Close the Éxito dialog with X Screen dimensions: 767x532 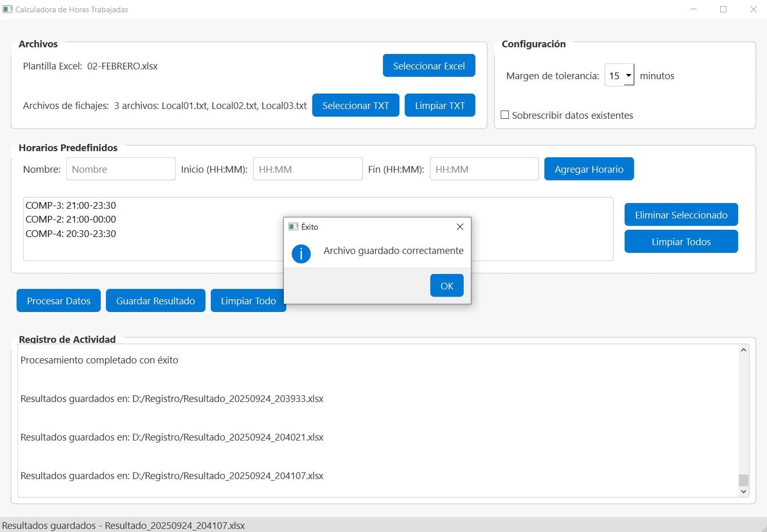coord(460,227)
